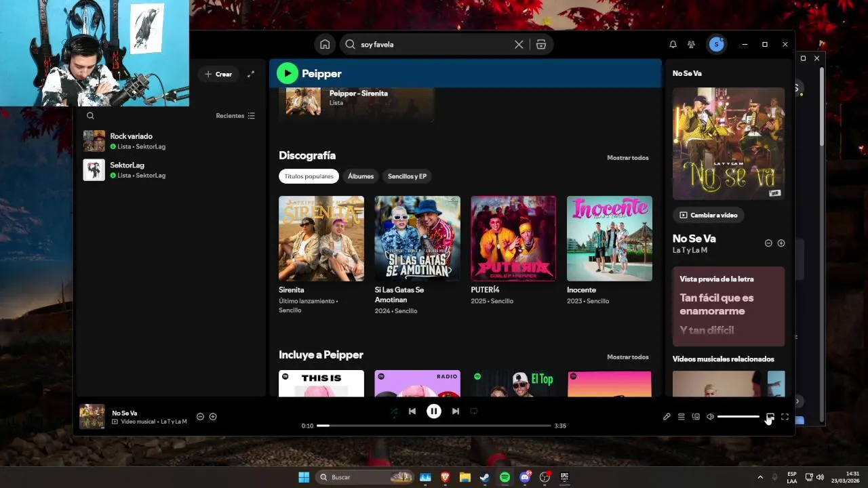This screenshot has height=488, width=868.
Task: Open the lyrics preview card
Action: pos(729,306)
